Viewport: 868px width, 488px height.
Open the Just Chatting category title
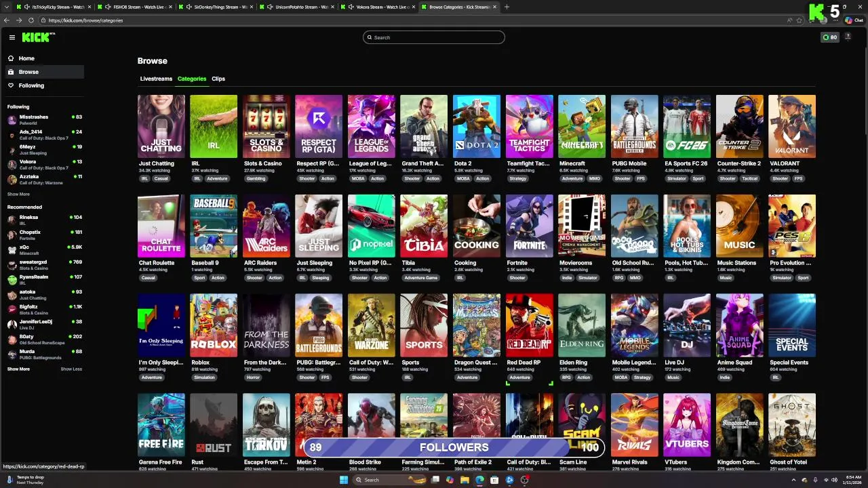(x=157, y=163)
